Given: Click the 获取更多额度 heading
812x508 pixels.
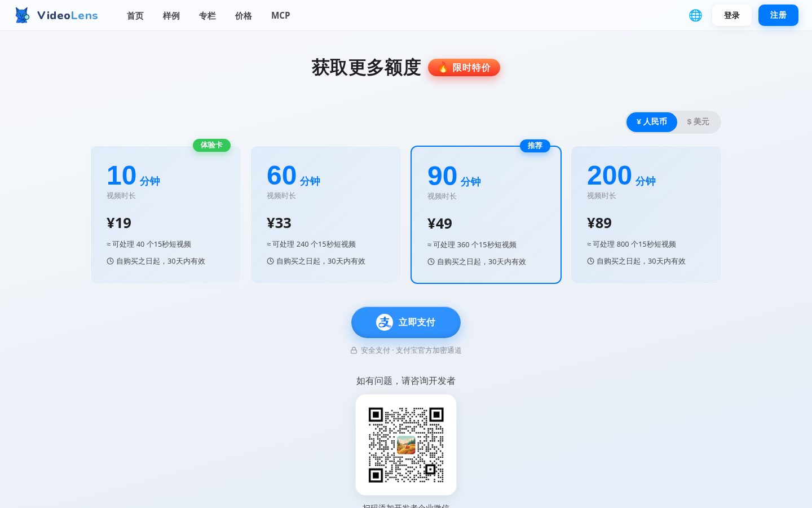Looking at the screenshot, I should click(x=367, y=67).
